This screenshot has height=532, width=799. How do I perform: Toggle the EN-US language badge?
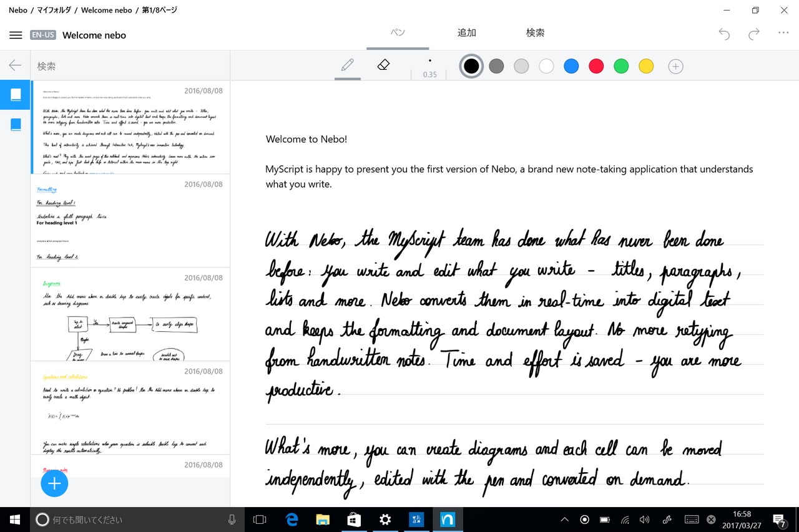42,35
